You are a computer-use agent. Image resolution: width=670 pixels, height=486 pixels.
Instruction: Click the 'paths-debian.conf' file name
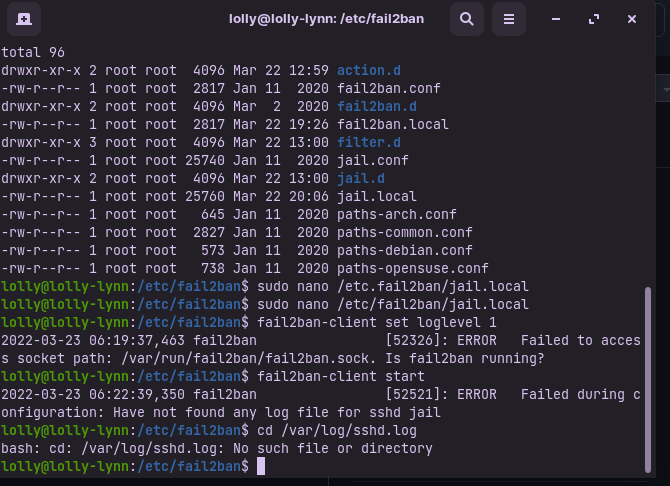coord(405,250)
